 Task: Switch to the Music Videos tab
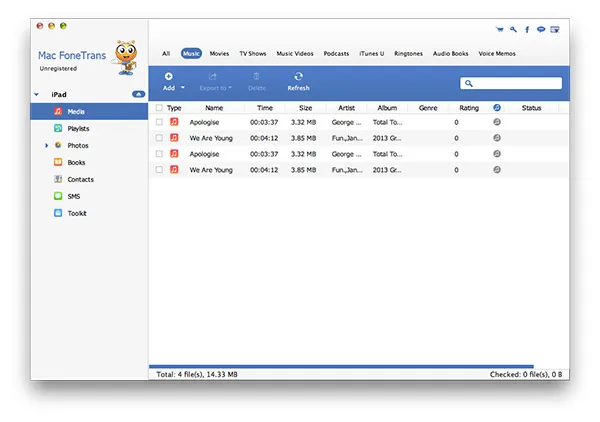[295, 54]
